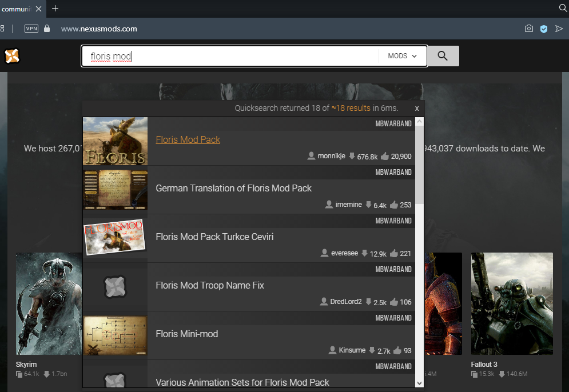The image size is (569, 392).
Task: Click author name monnikje
Action: (x=331, y=156)
